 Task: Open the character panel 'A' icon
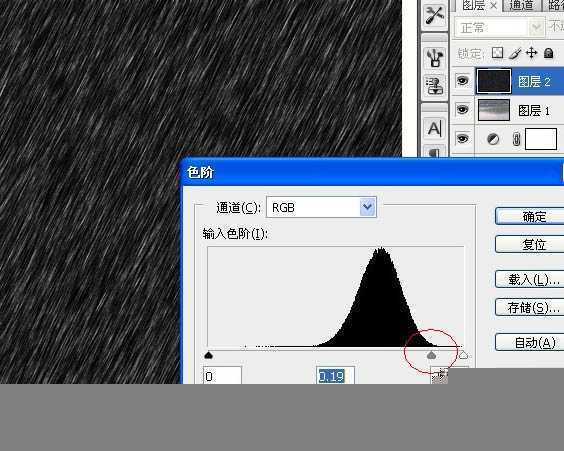[435, 128]
